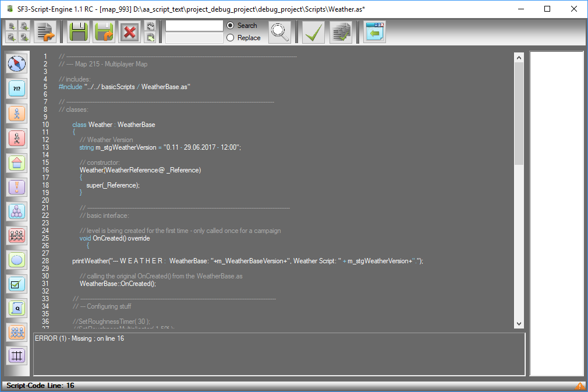Click the save-as floppy with orange arrow
Image resolution: width=588 pixels, height=392 pixels.
pos(104,32)
